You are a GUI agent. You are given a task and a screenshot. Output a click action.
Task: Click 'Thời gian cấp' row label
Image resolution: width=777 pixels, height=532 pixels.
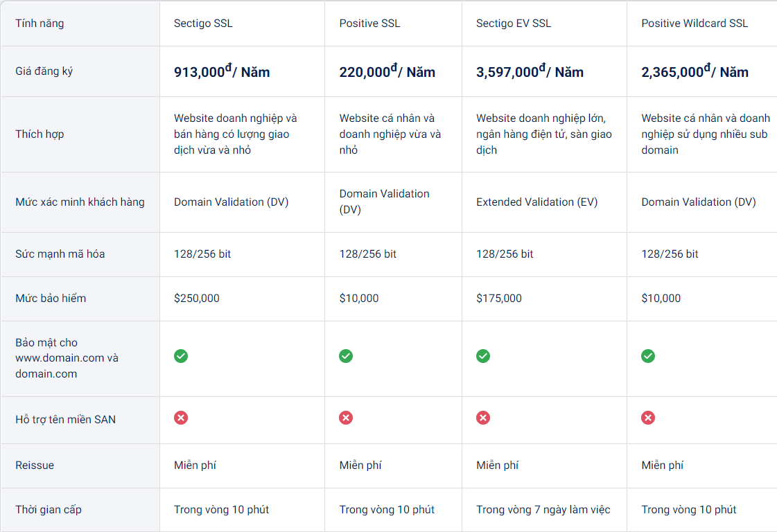point(49,510)
